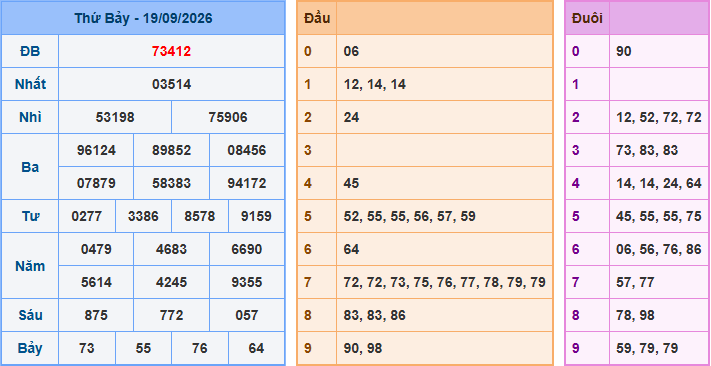711x366 pixels.
Task: Click the Sáu row label
Action: (x=30, y=315)
